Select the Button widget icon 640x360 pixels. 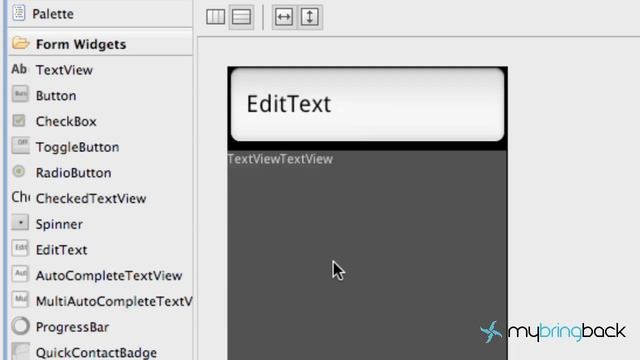[20, 94]
